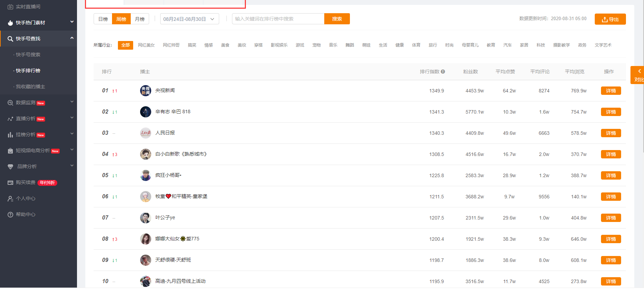Filter by 网红美女 industry
The width and height of the screenshot is (644, 289).
coord(146,45)
